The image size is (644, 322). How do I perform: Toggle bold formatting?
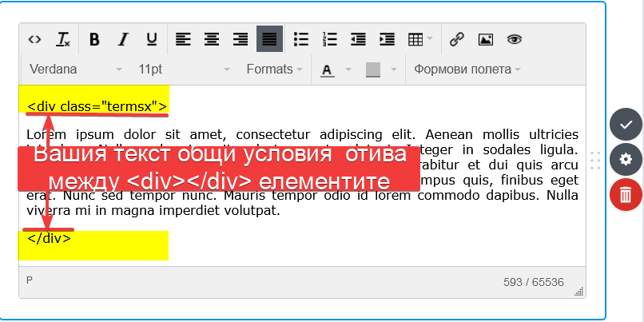tap(94, 38)
